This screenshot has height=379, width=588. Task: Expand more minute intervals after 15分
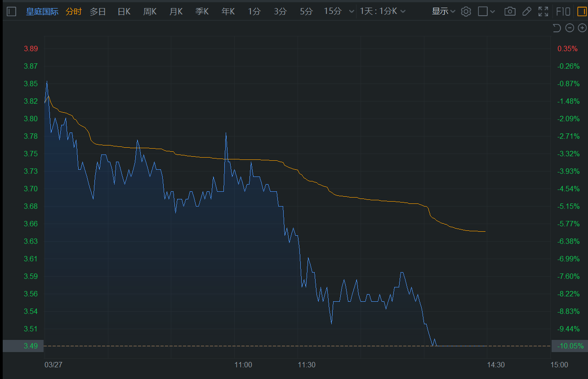point(352,12)
